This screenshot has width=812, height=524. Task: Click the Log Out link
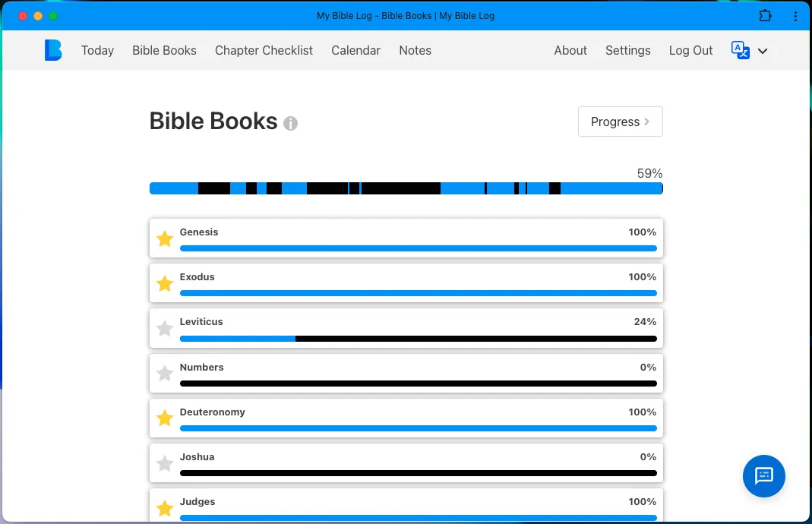tap(690, 50)
